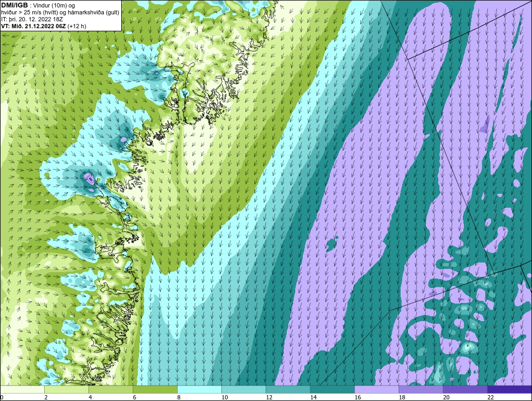Click the dark indigo swatch above 22 m/s
Viewport: 532px width, 401px height.
pos(510,389)
